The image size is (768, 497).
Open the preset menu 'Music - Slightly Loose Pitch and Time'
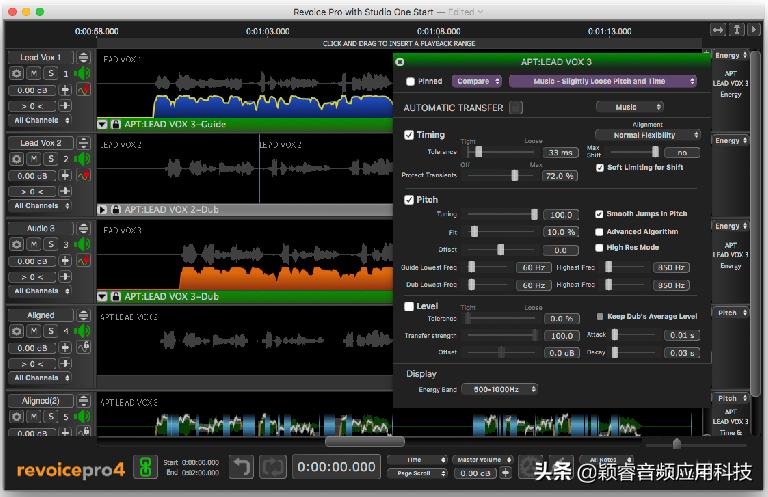tap(602, 82)
